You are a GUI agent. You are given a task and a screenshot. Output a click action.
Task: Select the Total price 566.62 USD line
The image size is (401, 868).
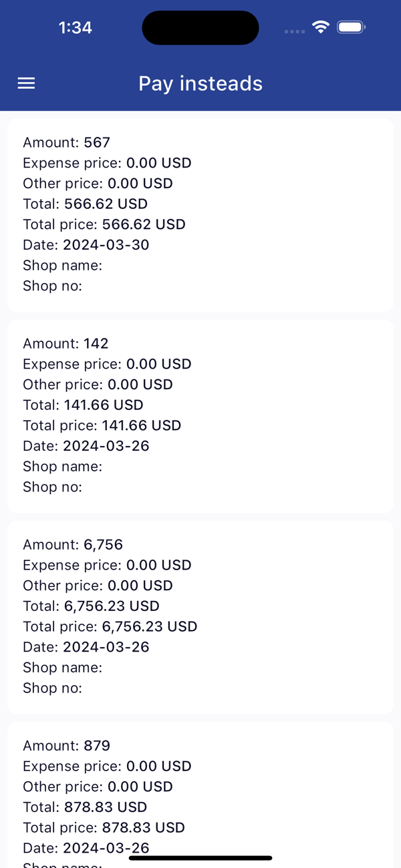(x=104, y=224)
